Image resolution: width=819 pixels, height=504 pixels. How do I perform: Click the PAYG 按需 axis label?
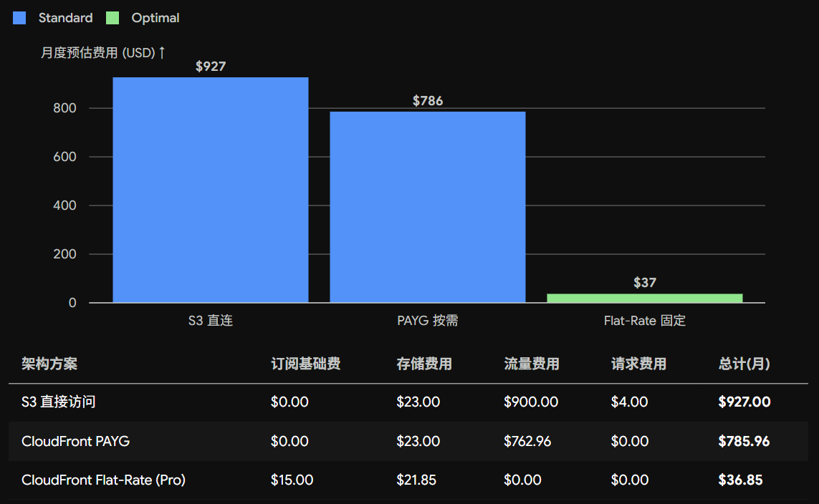(428, 320)
